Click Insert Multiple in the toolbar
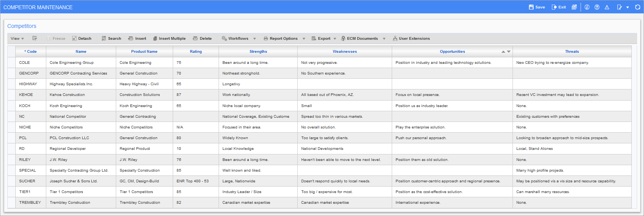The image size is (644, 216). click(x=169, y=38)
